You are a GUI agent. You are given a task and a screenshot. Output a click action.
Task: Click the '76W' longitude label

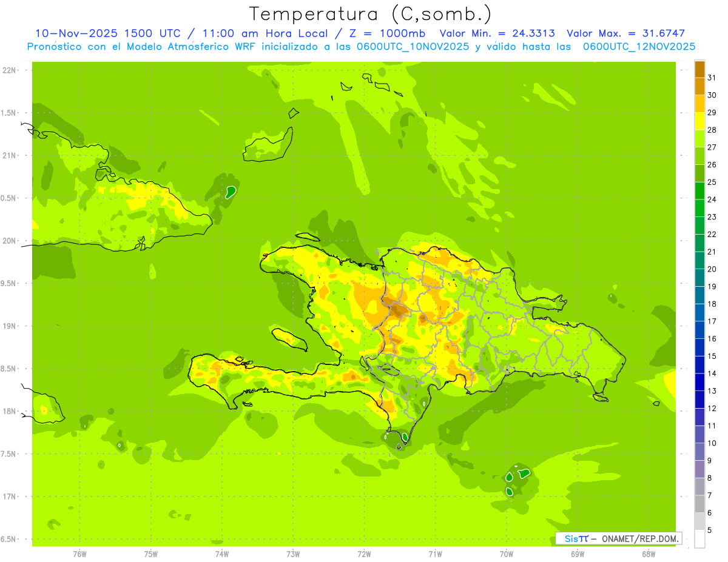(x=79, y=554)
